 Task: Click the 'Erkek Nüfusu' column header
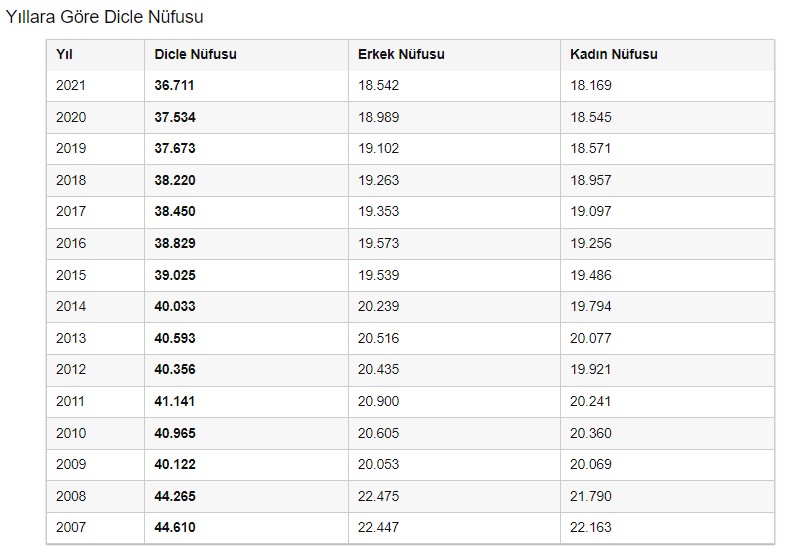point(401,54)
